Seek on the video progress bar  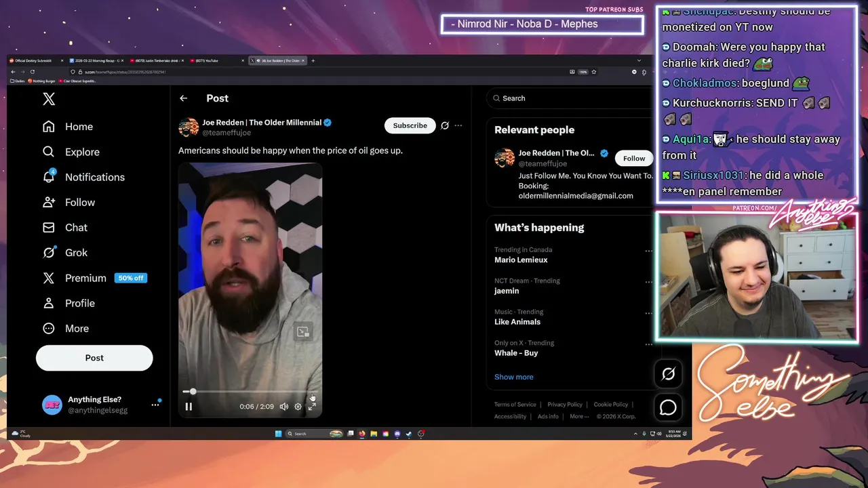[250, 392]
